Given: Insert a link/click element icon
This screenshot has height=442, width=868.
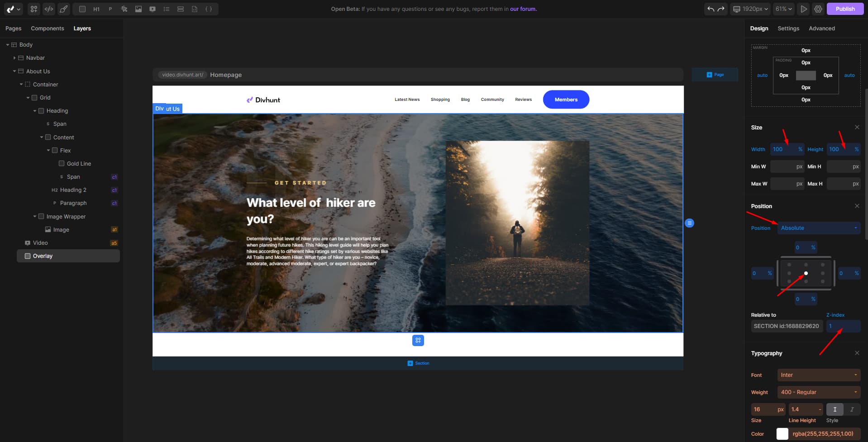Looking at the screenshot, I should (124, 9).
